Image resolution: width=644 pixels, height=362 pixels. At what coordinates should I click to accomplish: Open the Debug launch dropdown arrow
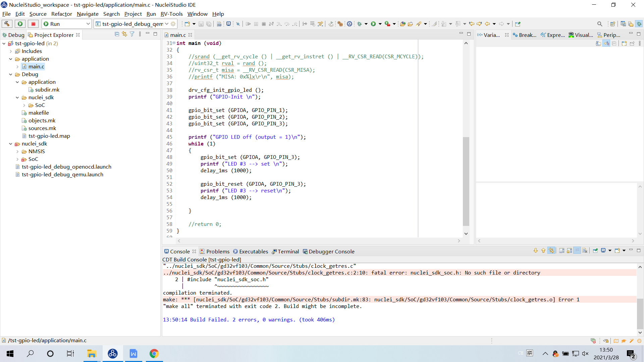(x=366, y=24)
